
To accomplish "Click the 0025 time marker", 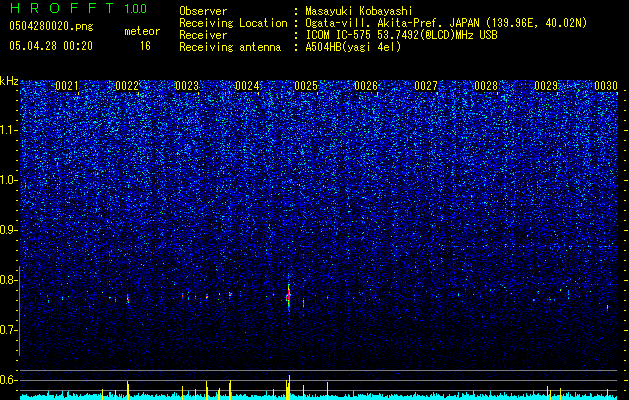I will [x=306, y=86].
